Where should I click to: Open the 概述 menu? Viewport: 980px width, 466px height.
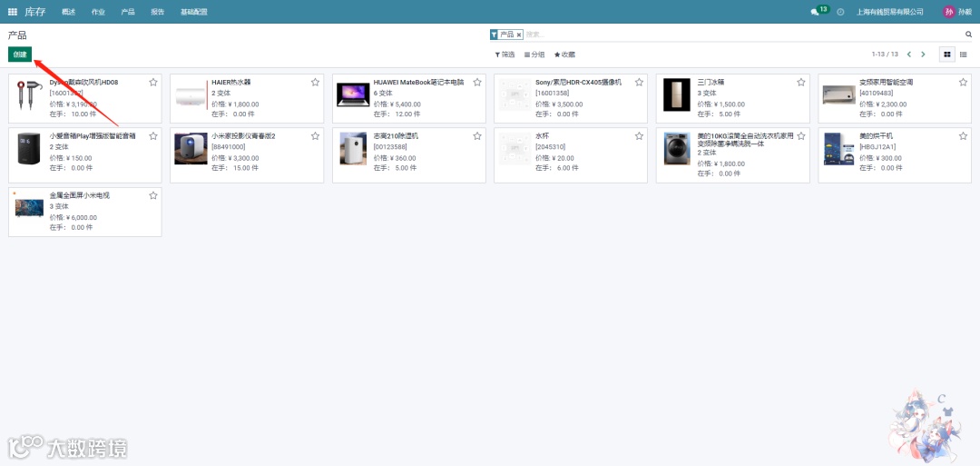coord(69,12)
